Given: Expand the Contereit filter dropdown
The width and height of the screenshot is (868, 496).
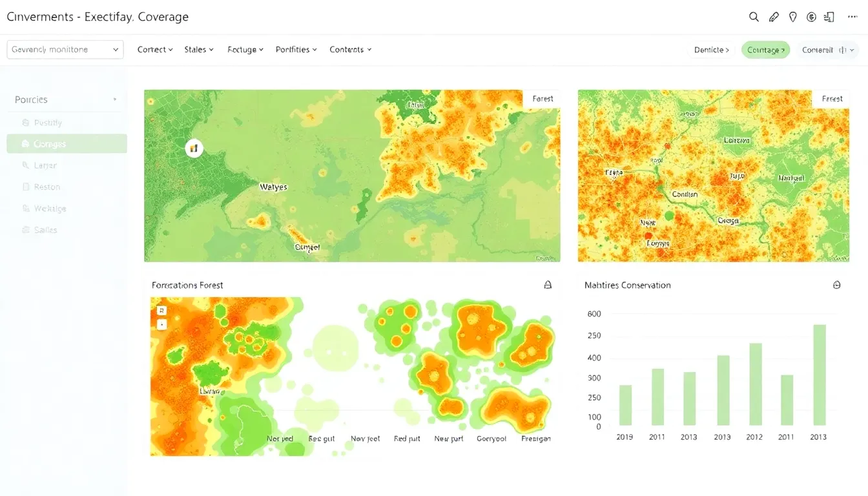Looking at the screenshot, I should pos(827,49).
